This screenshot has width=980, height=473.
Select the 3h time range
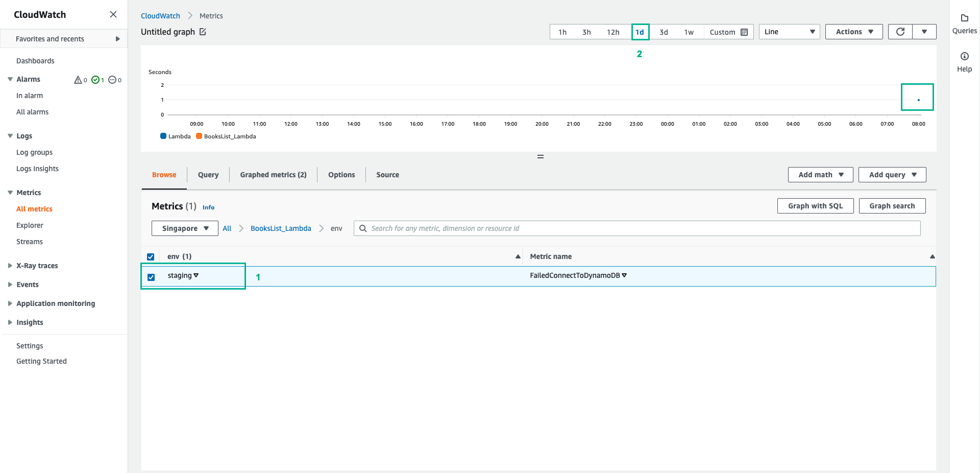tap(586, 32)
